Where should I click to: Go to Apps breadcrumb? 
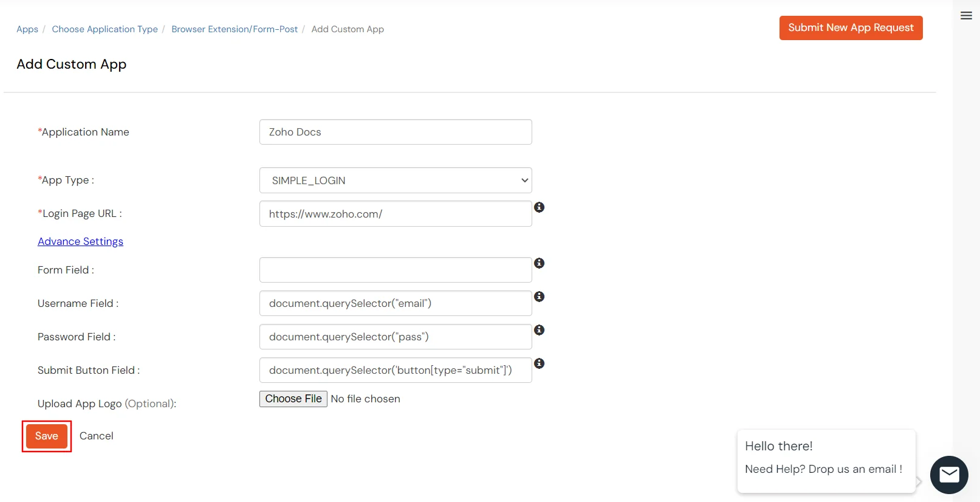point(27,29)
